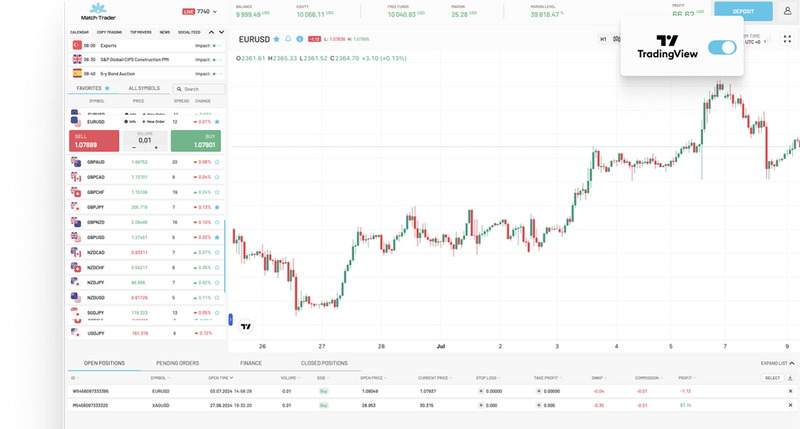Open the user account profile icon
The height and width of the screenshot is (429, 800).
coord(787,10)
